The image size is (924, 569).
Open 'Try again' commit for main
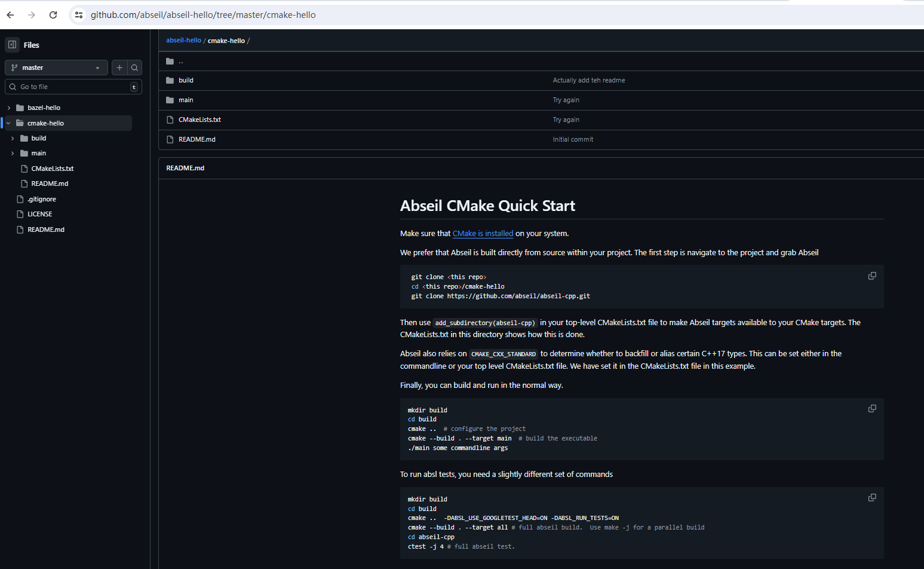pyautogui.click(x=566, y=100)
